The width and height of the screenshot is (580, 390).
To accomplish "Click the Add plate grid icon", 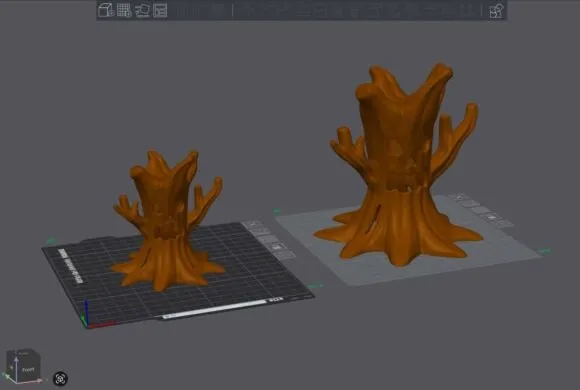I will tap(124, 10).
